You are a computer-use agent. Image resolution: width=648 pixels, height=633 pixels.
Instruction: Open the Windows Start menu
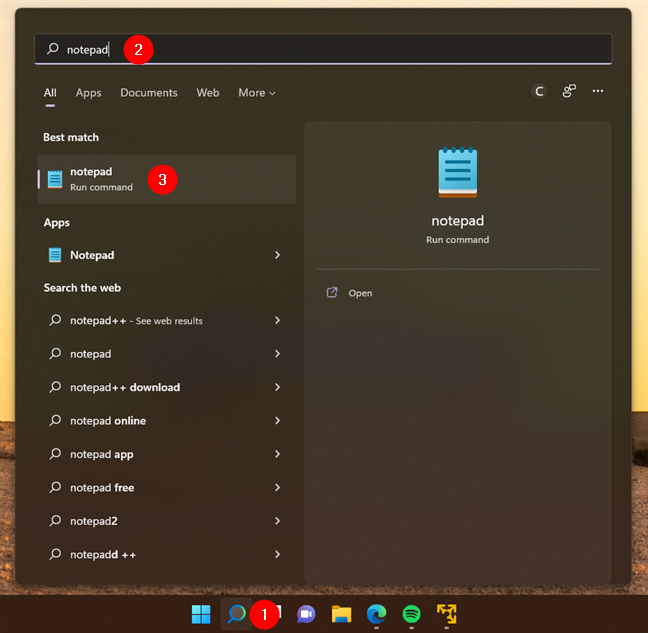point(201,614)
